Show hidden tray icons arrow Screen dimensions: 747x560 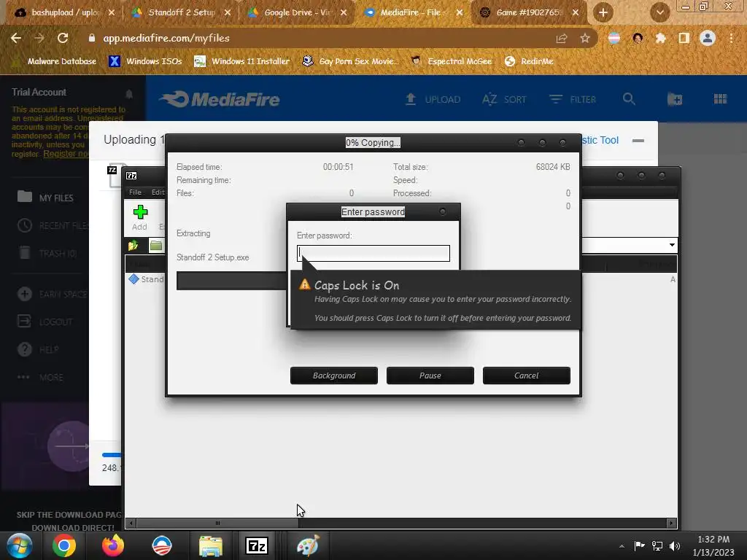pos(622,546)
